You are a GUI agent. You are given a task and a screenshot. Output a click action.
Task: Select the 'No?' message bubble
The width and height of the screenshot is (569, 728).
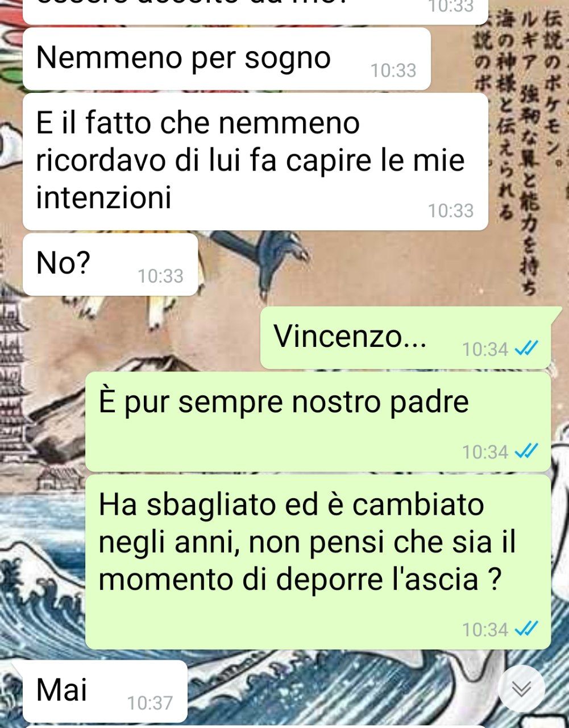110,264
